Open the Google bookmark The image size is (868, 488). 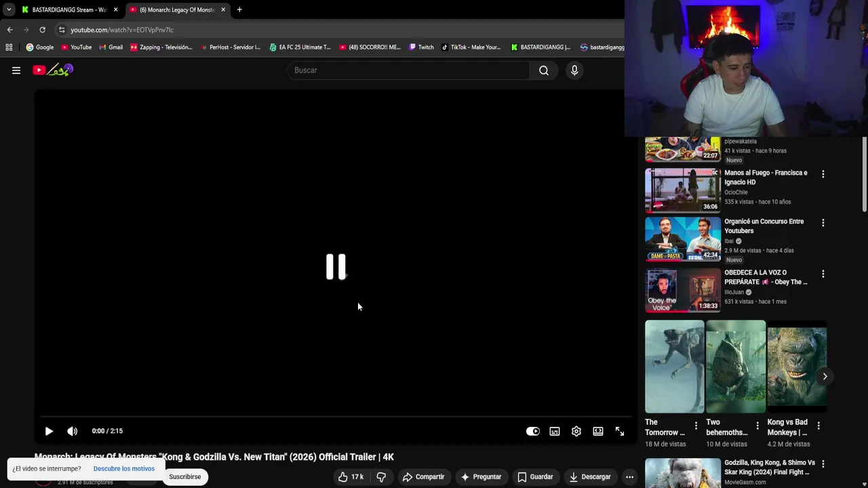[40, 47]
